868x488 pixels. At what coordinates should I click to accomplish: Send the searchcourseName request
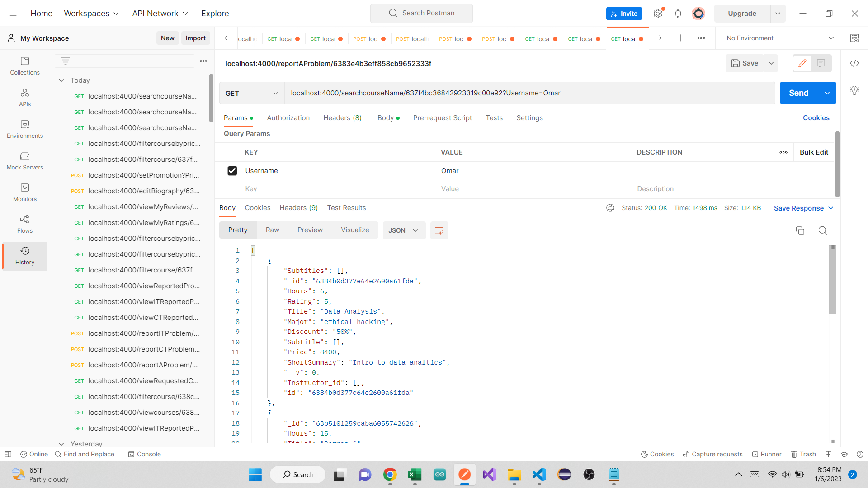click(798, 93)
